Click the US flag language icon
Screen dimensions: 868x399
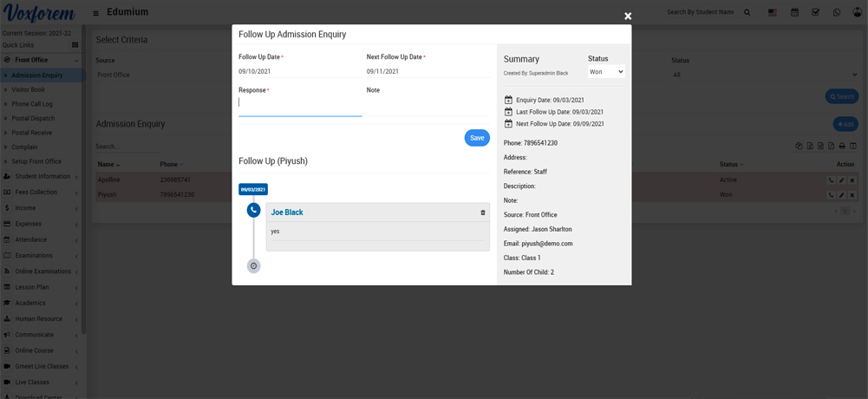pyautogui.click(x=772, y=12)
